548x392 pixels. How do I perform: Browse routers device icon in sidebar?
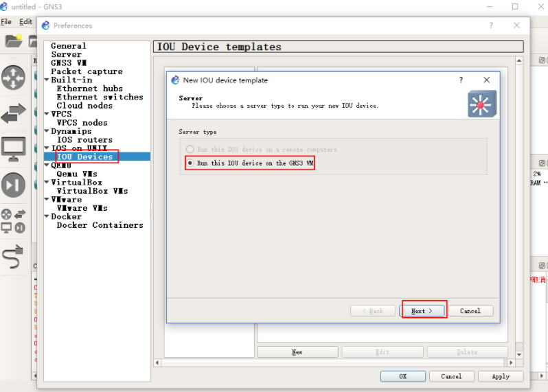[13, 78]
